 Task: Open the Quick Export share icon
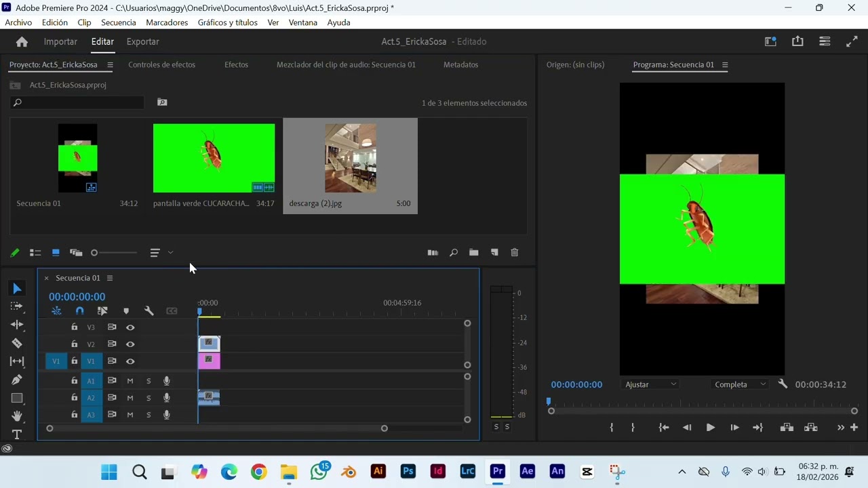[797, 41]
